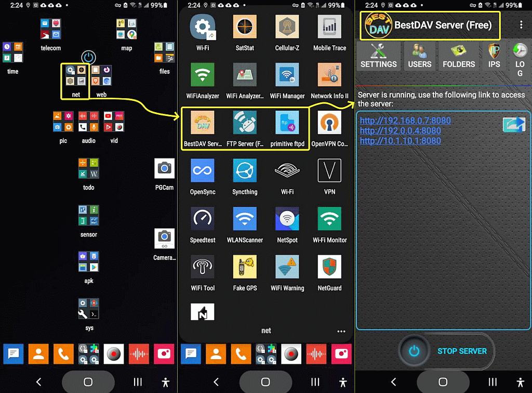
Task: Open net folder options three-dot menu
Action: coord(341,331)
